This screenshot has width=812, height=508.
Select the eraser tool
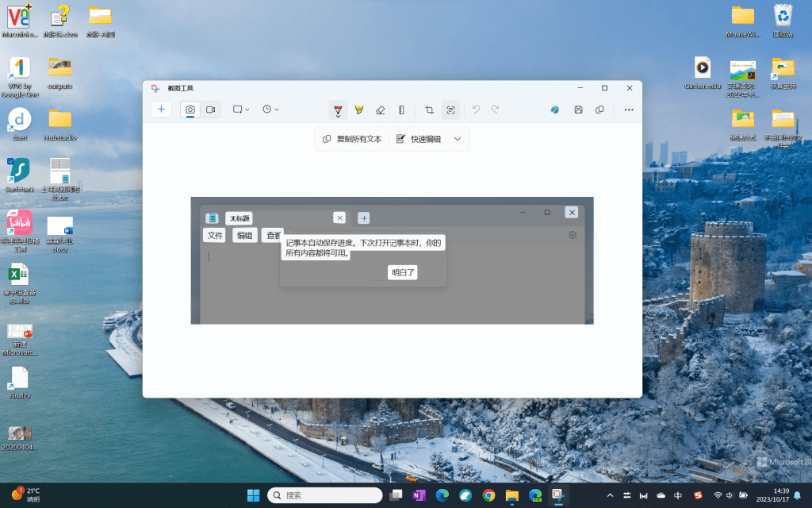(x=380, y=110)
